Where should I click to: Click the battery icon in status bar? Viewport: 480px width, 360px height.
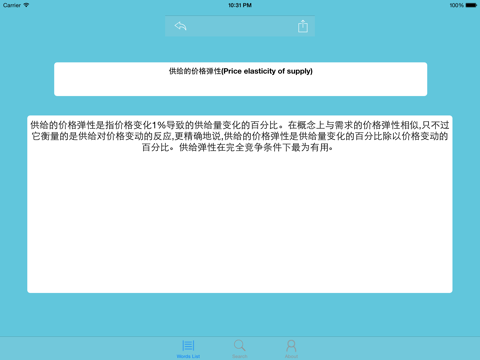471,5
